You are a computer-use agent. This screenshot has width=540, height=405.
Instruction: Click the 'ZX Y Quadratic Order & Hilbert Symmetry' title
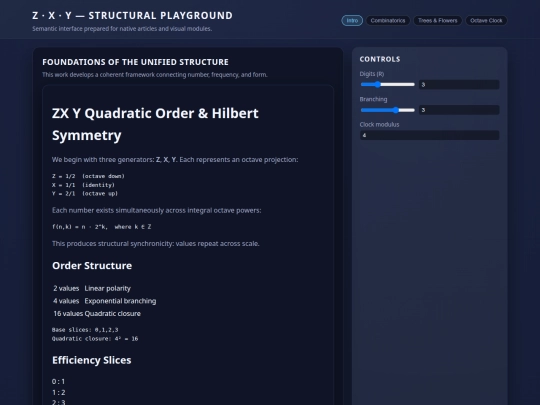click(x=155, y=124)
